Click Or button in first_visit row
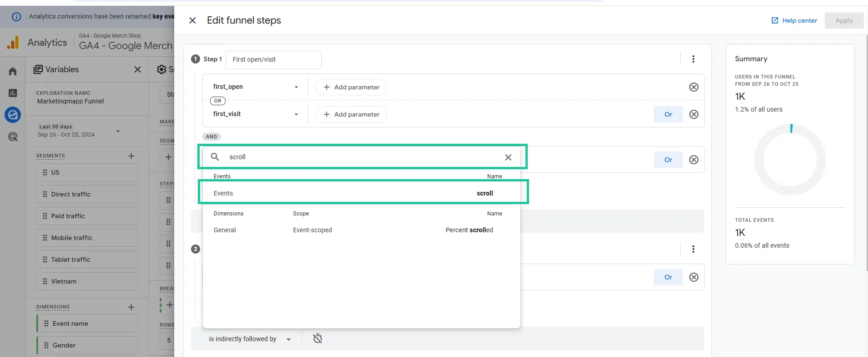This screenshot has width=868, height=357. click(668, 114)
